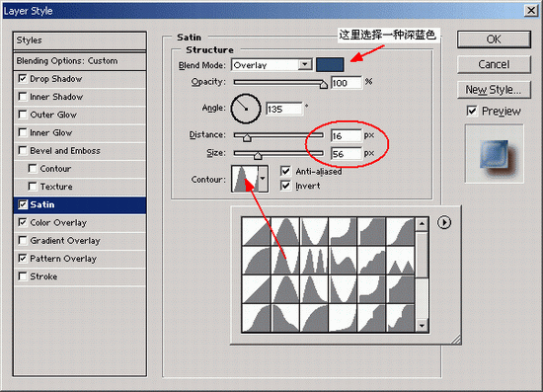
Task: Click the Opacity slider handle
Action: 323,84
